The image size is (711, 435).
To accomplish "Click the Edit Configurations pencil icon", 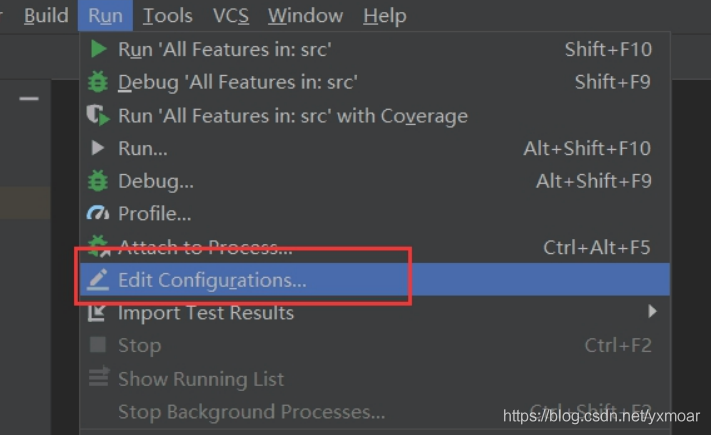I will coord(98,280).
